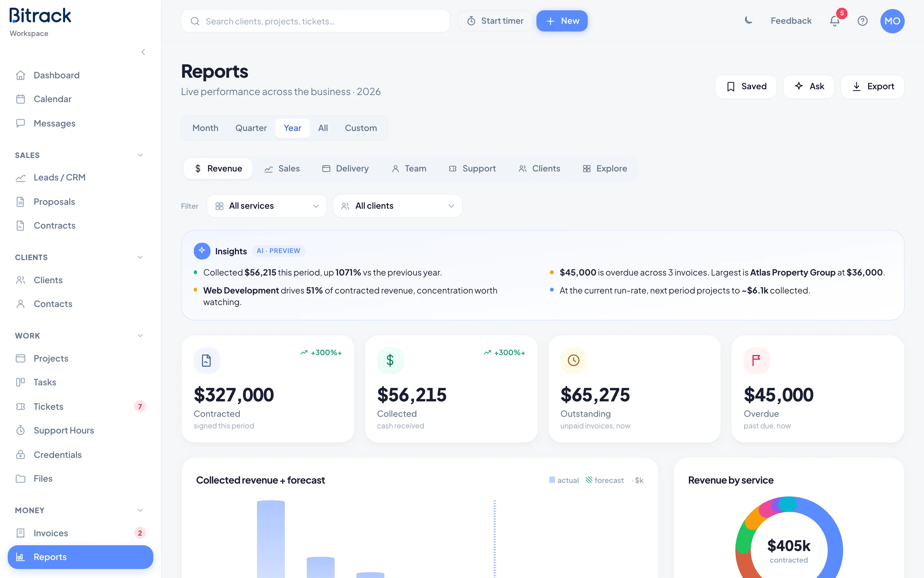924x578 pixels.
Task: Open the Contracts page
Action: [x=80, y=225]
